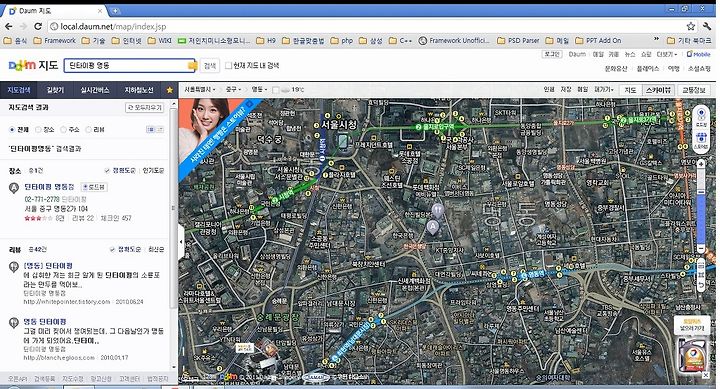Image resolution: width=720 pixels, height=389 pixels.
Task: Collapse the sidebar with the left arrow handle
Action: pos(181,242)
